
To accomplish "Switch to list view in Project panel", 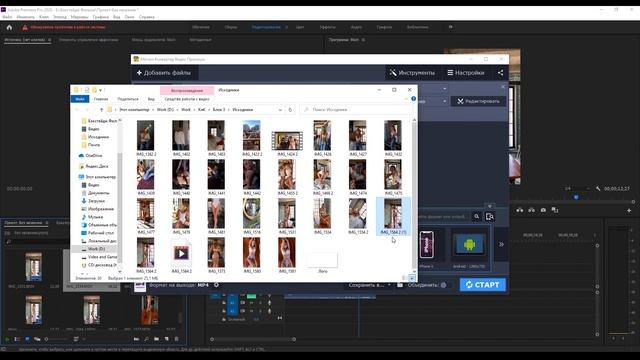I will (17, 339).
